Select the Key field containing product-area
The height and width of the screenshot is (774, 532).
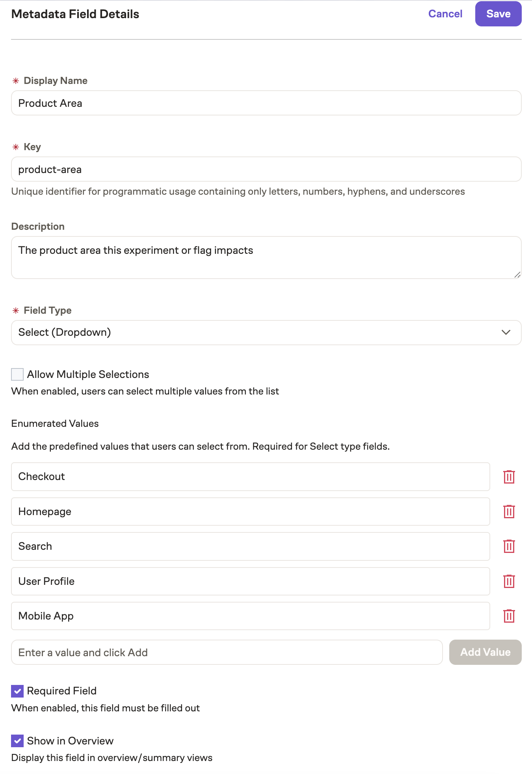tap(266, 169)
